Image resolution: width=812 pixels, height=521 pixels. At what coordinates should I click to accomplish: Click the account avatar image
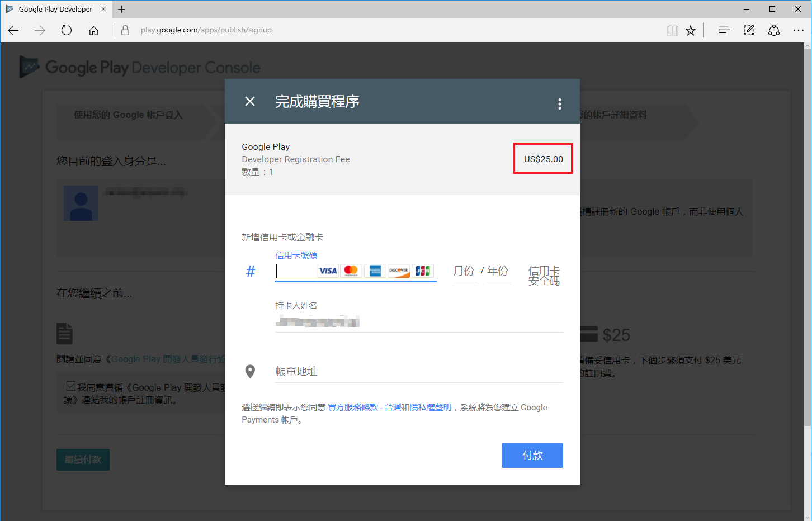pyautogui.click(x=81, y=203)
